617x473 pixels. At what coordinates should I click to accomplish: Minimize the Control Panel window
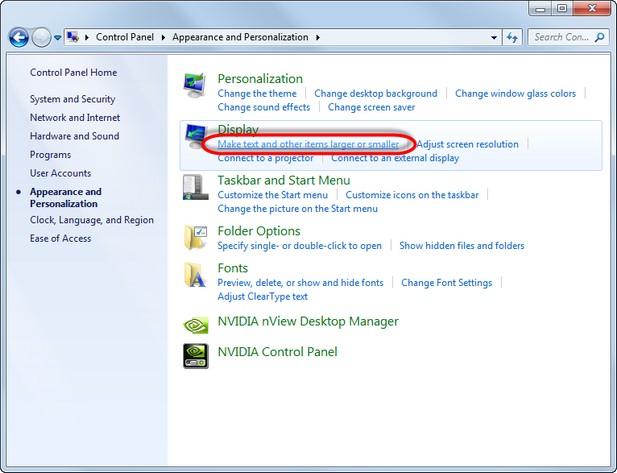tap(541, 8)
